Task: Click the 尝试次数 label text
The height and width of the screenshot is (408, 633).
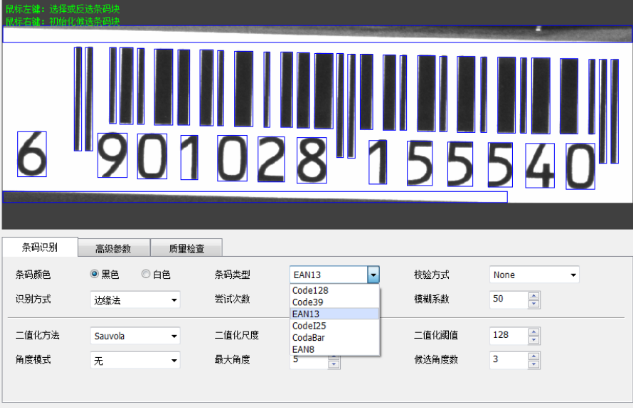Action: coord(232,299)
